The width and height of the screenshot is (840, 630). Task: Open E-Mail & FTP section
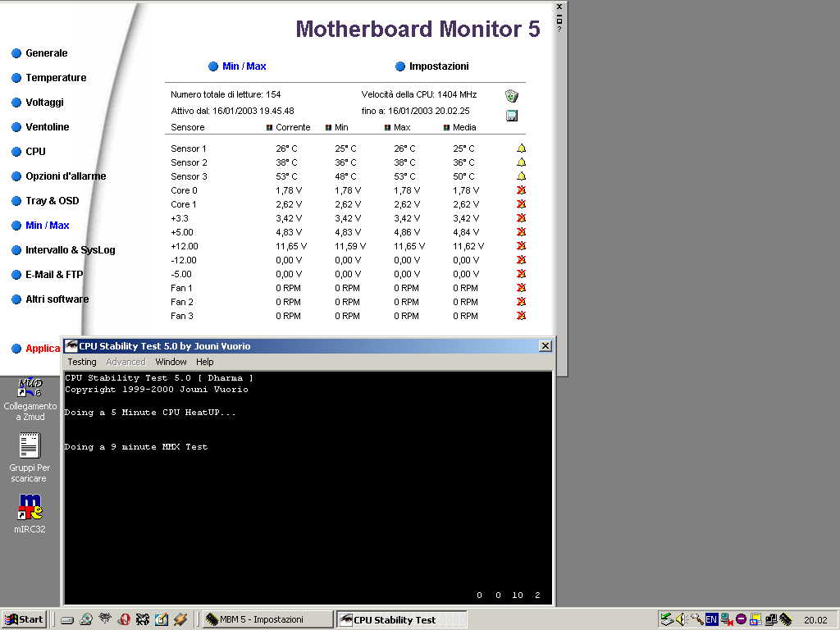click(48, 275)
